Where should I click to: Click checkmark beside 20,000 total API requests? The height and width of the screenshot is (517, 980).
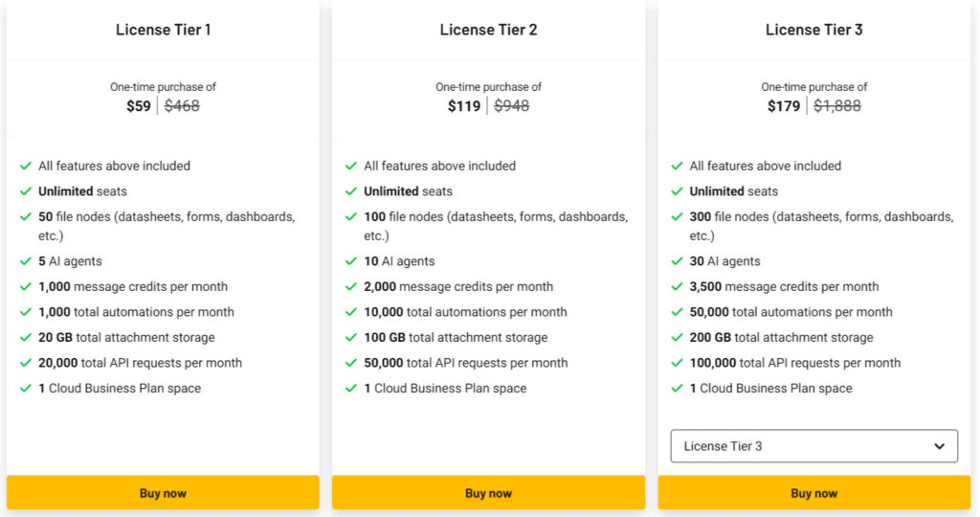pyautogui.click(x=26, y=363)
